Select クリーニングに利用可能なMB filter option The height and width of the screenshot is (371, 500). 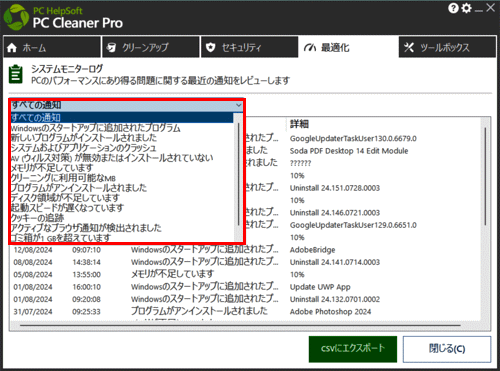coord(122,178)
